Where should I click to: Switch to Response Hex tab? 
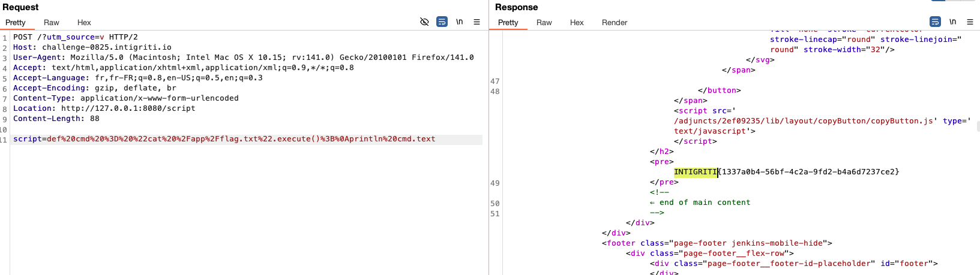(x=577, y=23)
